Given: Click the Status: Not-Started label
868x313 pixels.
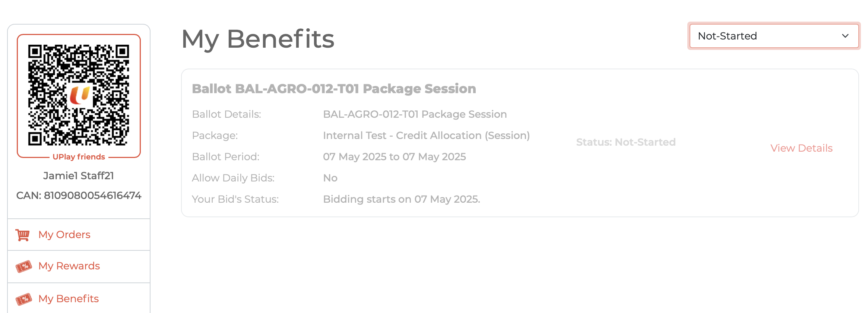Looking at the screenshot, I should point(626,142).
